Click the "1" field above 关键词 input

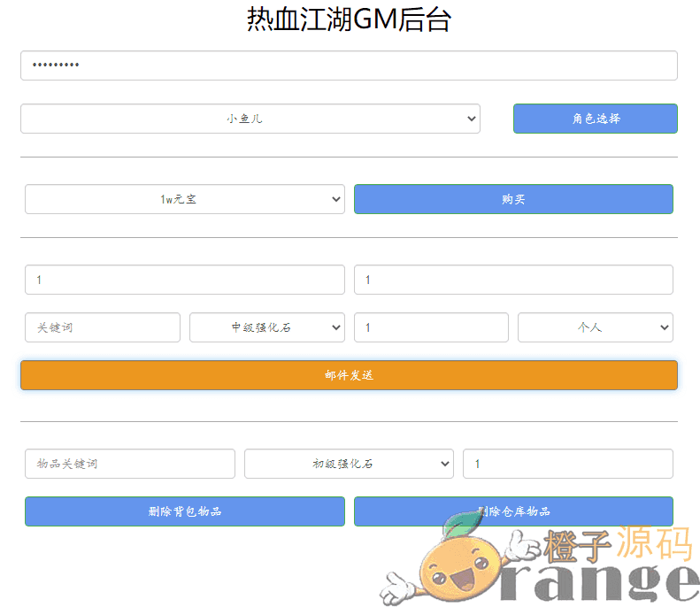click(x=184, y=280)
